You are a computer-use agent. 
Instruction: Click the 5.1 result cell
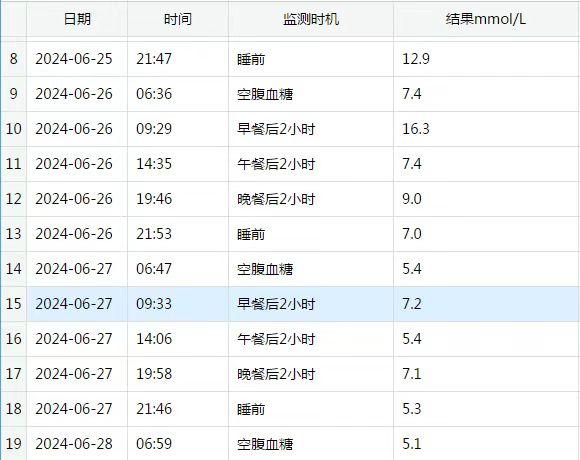coord(486,444)
